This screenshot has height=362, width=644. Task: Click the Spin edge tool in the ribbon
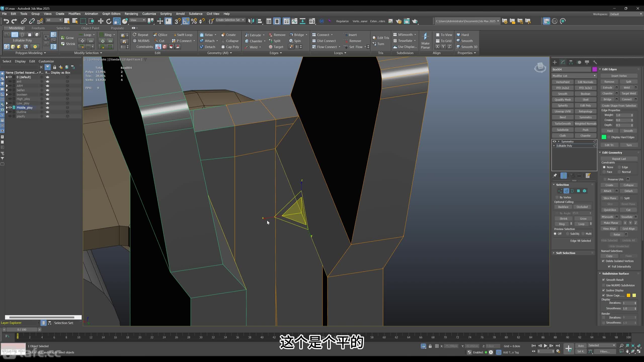295,41
